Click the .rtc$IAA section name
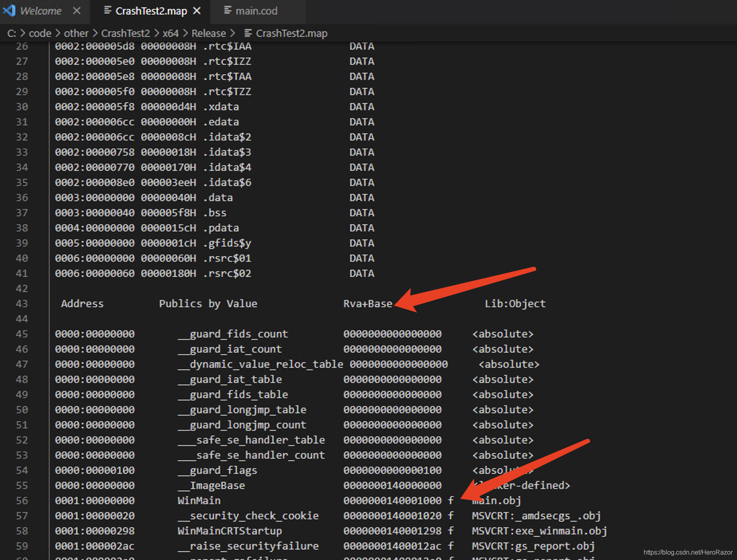The image size is (737, 560). tap(227, 46)
